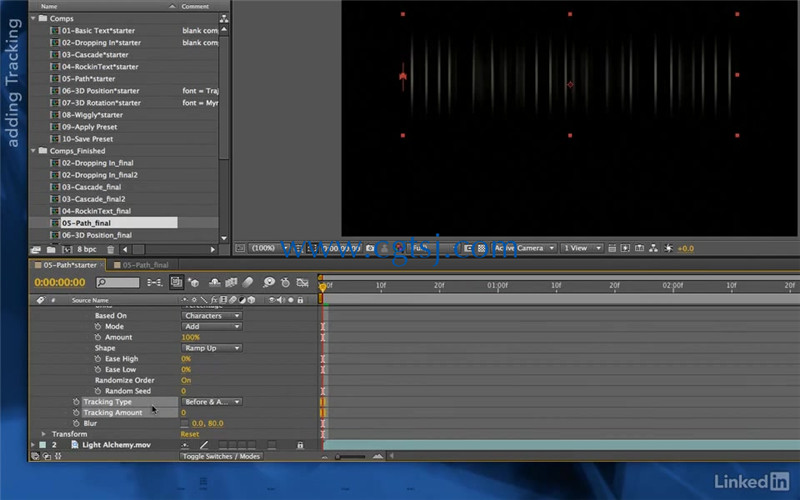Image resolution: width=800 pixels, height=500 pixels.
Task: Click the 8 bpc color depth button
Action: [x=87, y=249]
